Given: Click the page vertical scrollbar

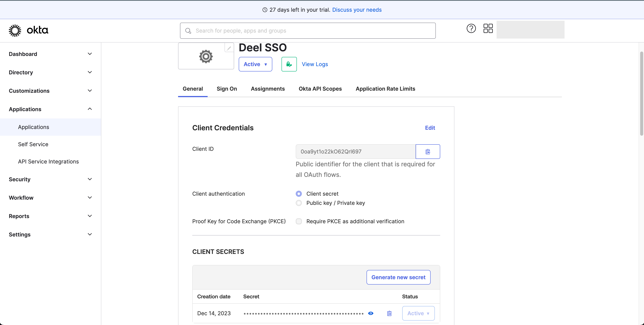Looking at the screenshot, I should (x=642, y=94).
